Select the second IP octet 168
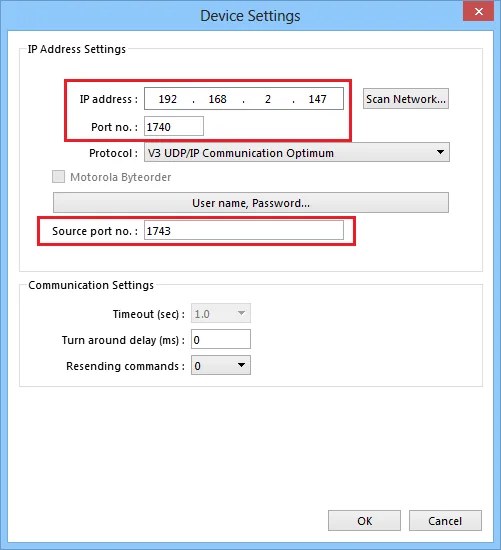The width and height of the screenshot is (501, 550). (x=218, y=99)
